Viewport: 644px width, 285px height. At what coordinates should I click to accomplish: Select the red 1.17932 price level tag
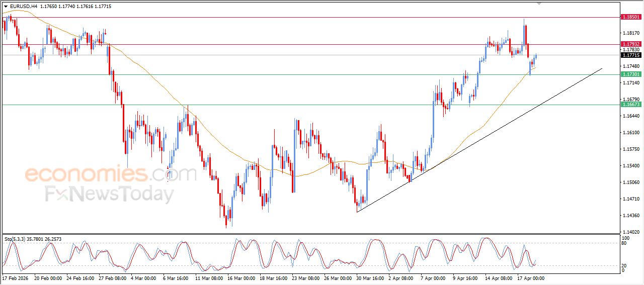pyautogui.click(x=631, y=44)
